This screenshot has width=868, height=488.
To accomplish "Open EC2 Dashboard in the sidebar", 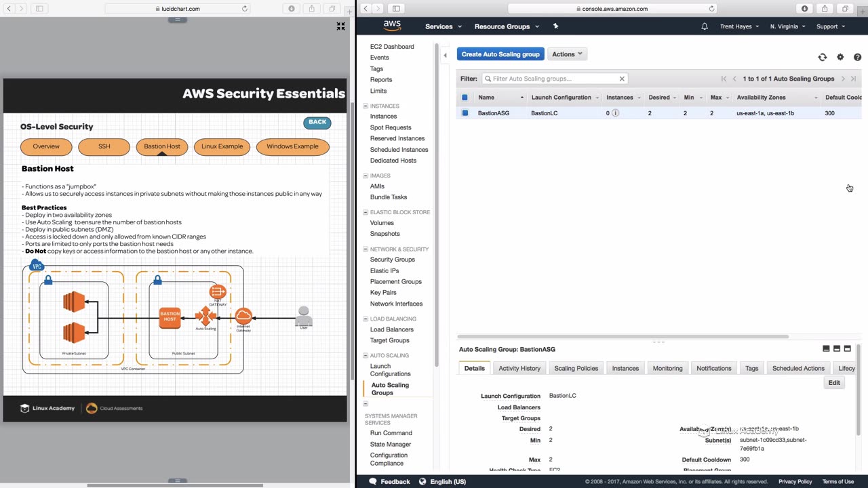I will point(392,47).
